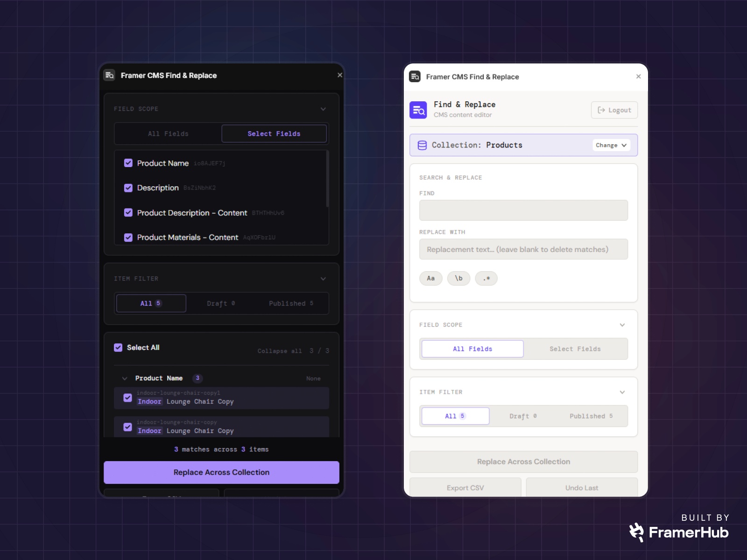Screen dimensions: 747x560
Task: Collapse the Field Scope section in the light panel
Action: click(x=622, y=324)
